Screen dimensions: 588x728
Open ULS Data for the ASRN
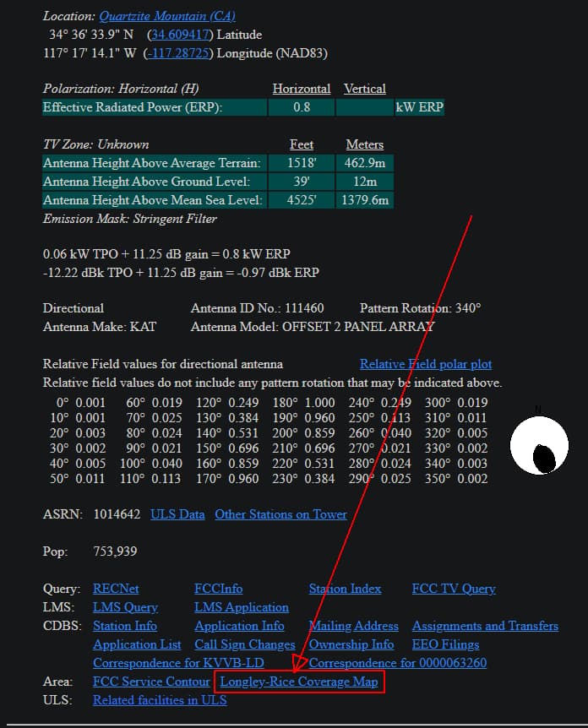(177, 514)
